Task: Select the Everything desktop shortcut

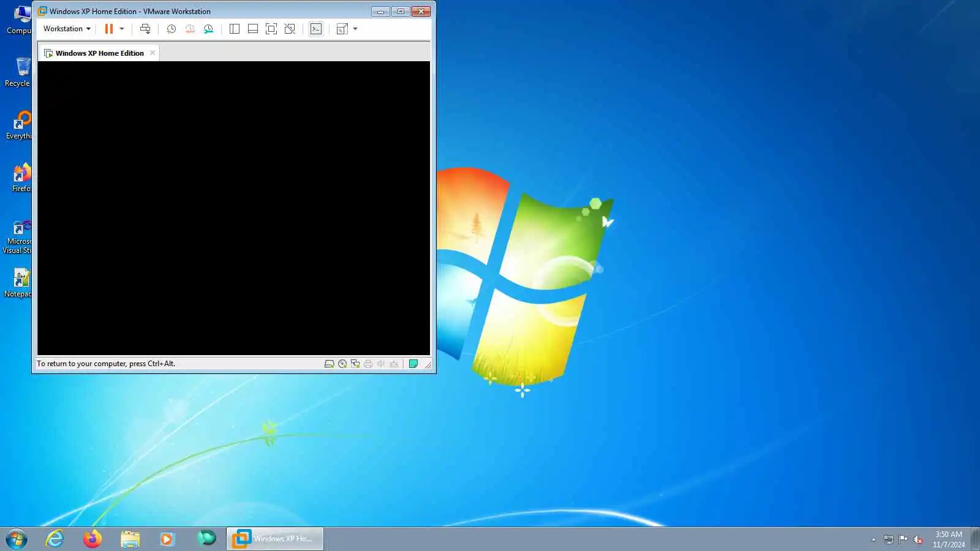Action: pyautogui.click(x=18, y=125)
